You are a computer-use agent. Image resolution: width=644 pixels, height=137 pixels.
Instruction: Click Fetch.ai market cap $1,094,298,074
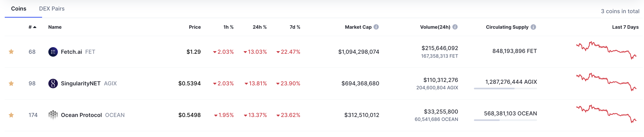359,52
